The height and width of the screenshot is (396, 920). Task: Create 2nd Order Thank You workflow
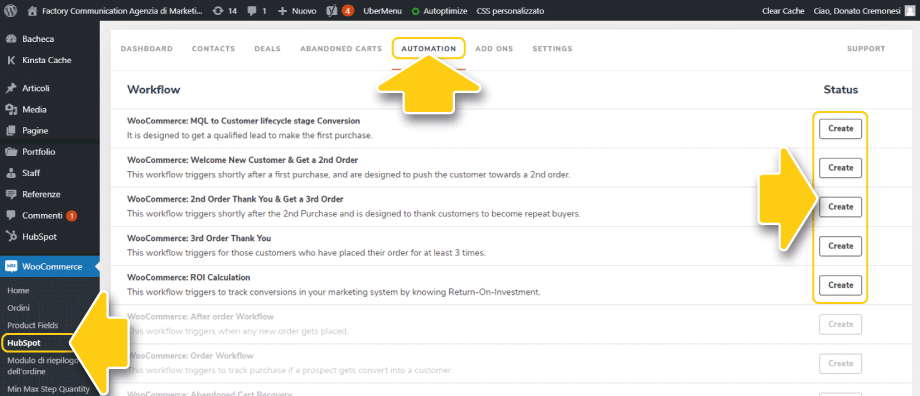(840, 207)
